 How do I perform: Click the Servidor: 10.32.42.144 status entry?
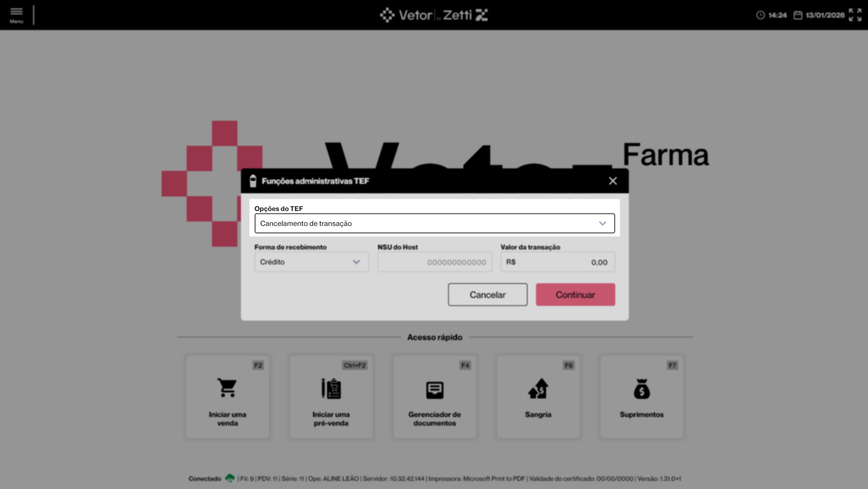[394, 479]
